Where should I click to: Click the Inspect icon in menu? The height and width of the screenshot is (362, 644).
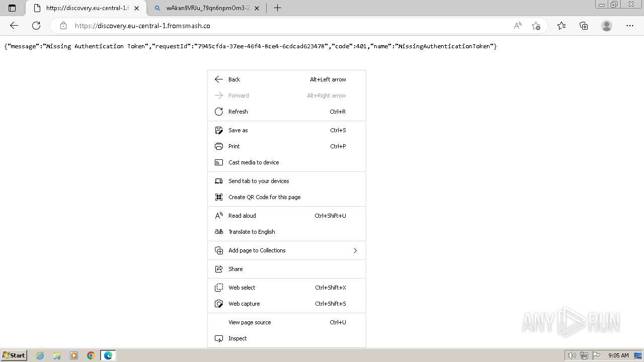[219, 338]
